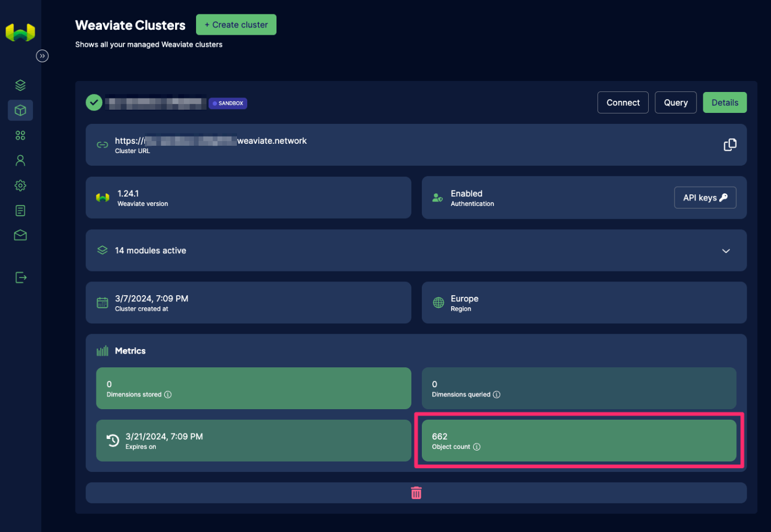Click the Details button
The width and height of the screenshot is (771, 532).
725,102
